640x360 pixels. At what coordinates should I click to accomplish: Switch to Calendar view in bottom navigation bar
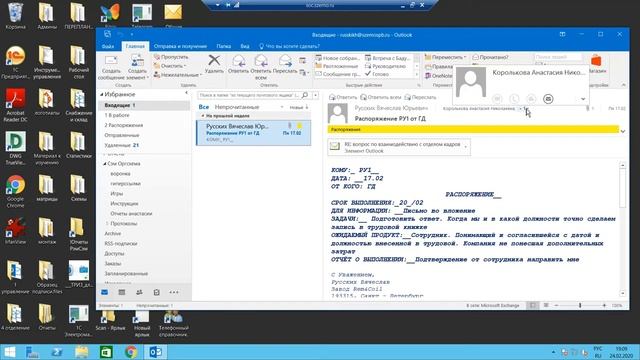click(x=122, y=292)
